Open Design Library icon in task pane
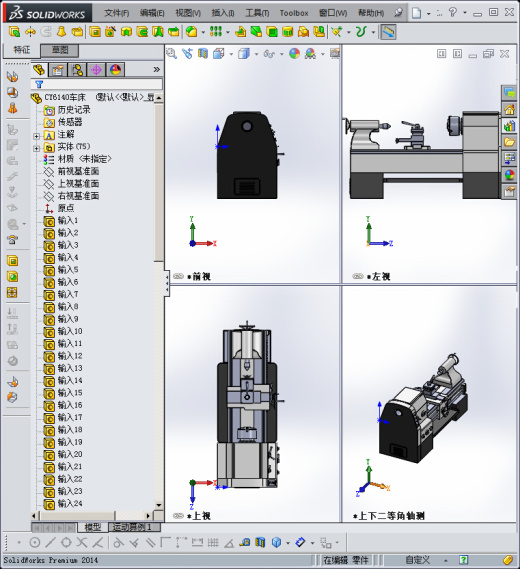The height and width of the screenshot is (569, 520). pos(509,126)
